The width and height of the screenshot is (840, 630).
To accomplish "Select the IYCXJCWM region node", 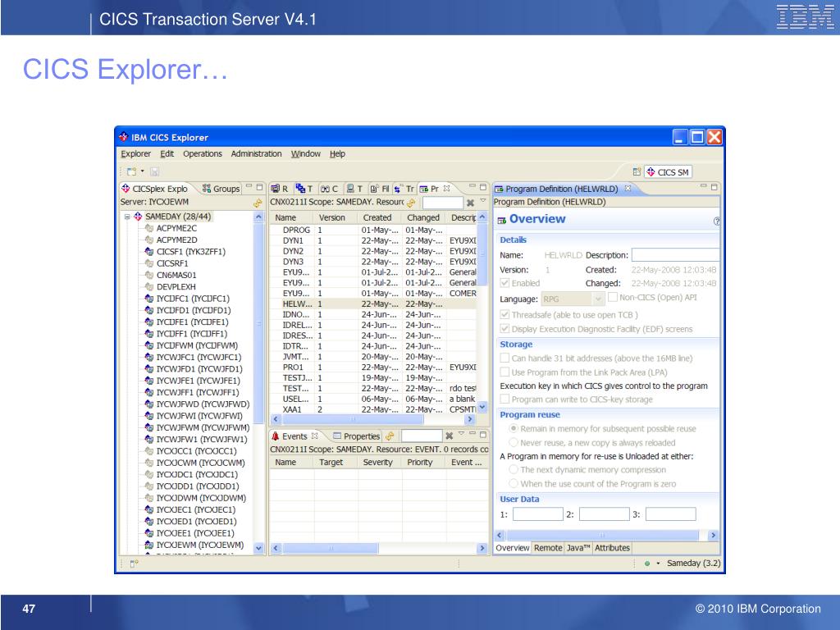I will point(200,463).
